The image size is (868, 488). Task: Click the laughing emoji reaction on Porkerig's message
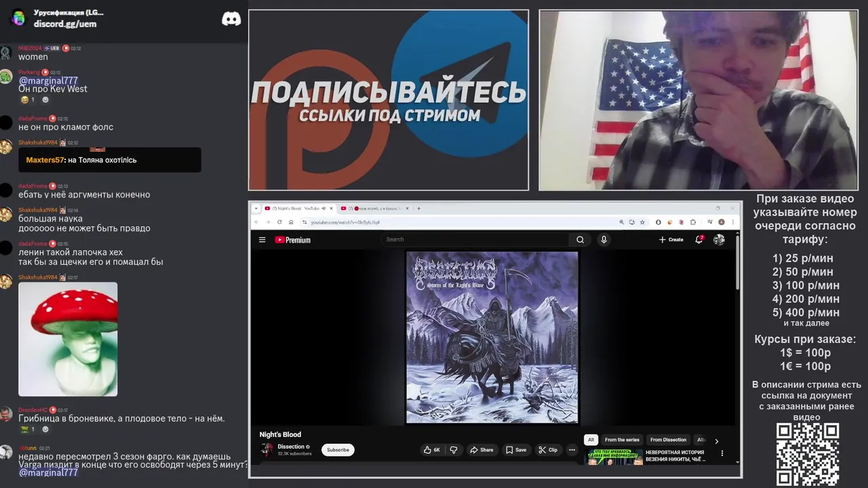28,100
